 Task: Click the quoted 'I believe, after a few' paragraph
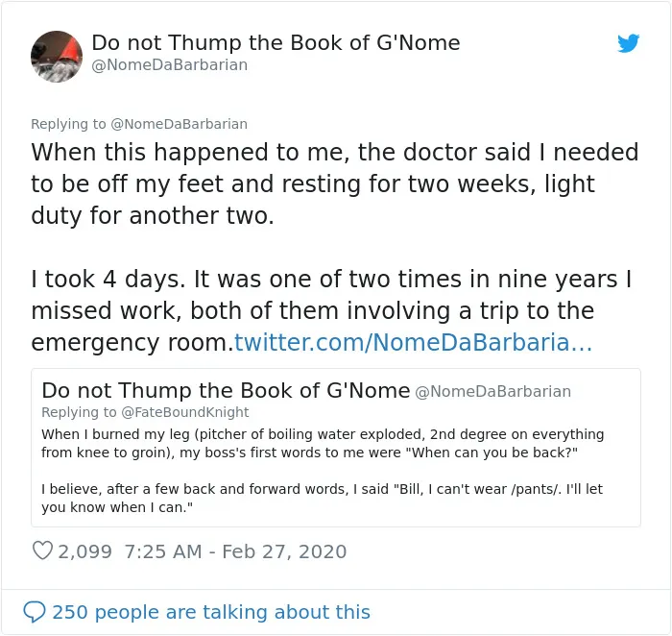pos(322,498)
